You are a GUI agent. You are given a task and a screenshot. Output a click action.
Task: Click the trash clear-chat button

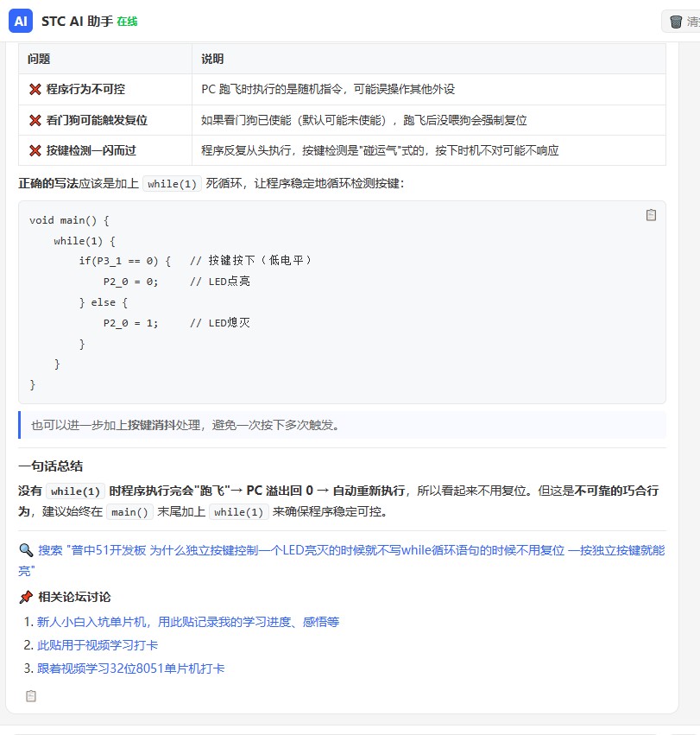click(682, 22)
